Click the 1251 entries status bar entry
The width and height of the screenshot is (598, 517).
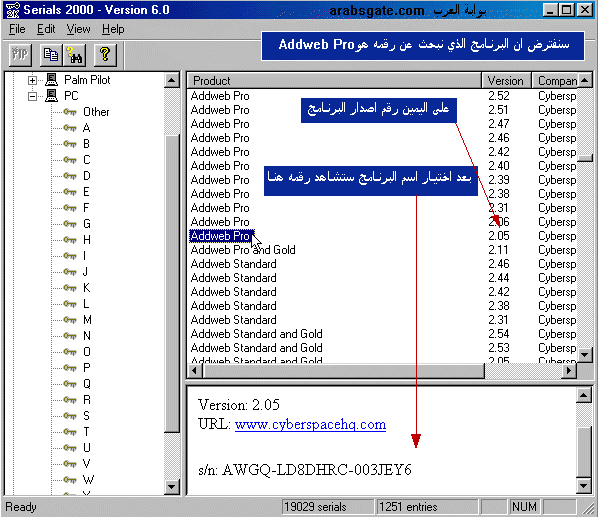click(x=427, y=507)
